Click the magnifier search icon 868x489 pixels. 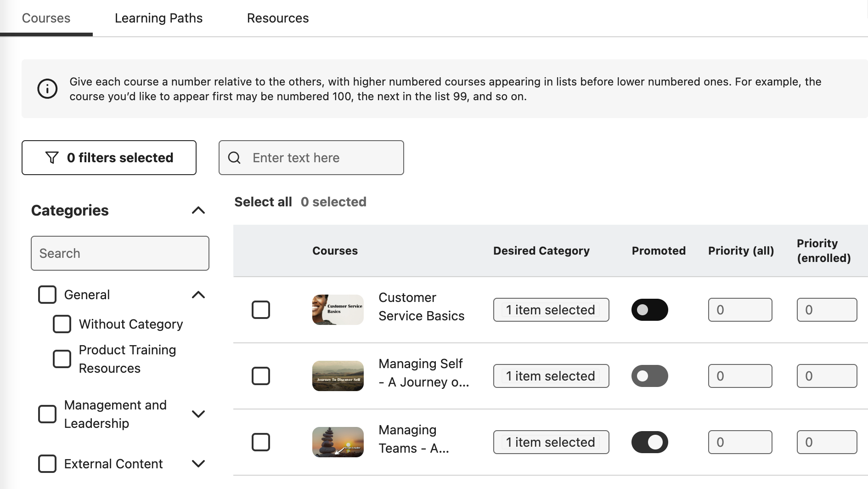234,158
